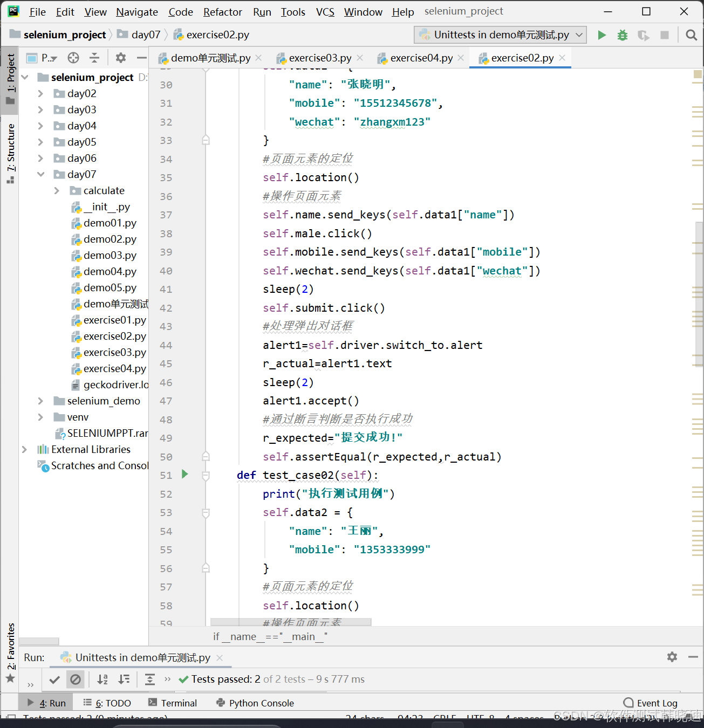This screenshot has height=728, width=704.
Task: Hide the Project panel with minus icon
Action: (x=141, y=58)
